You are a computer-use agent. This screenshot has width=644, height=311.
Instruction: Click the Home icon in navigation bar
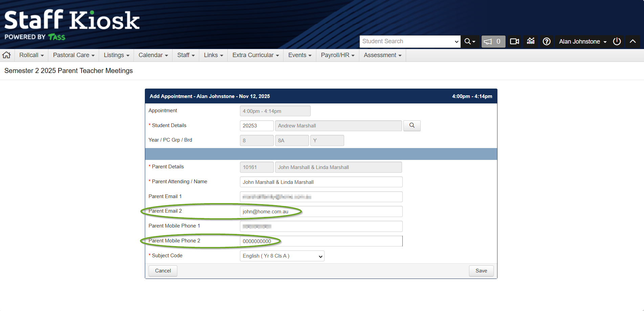[7, 55]
